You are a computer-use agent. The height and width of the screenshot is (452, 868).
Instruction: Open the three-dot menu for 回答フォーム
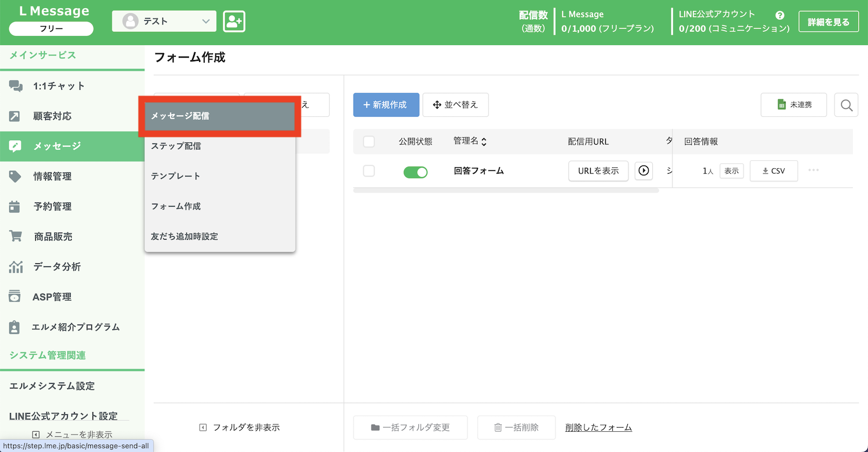(814, 170)
